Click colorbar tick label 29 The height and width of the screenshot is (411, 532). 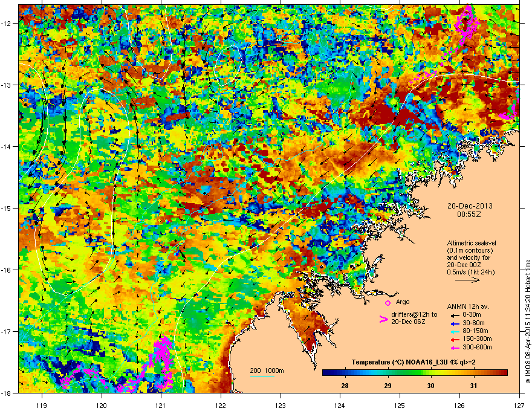point(388,386)
